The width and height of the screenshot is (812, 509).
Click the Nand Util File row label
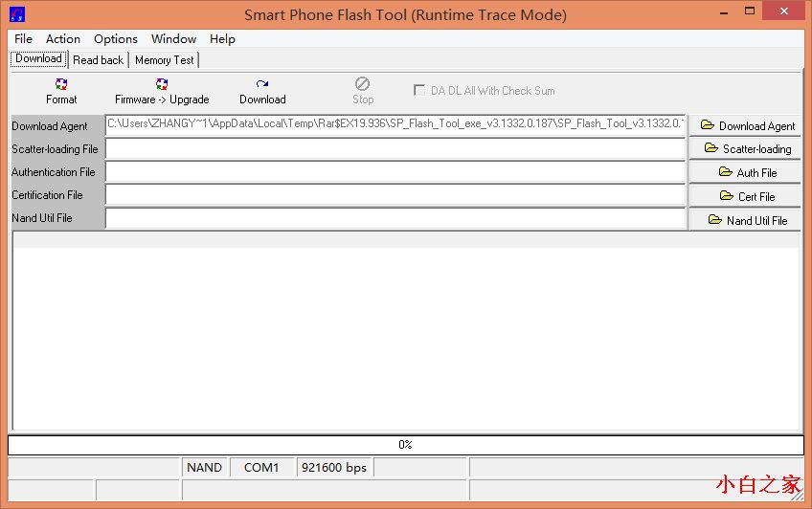pos(42,218)
